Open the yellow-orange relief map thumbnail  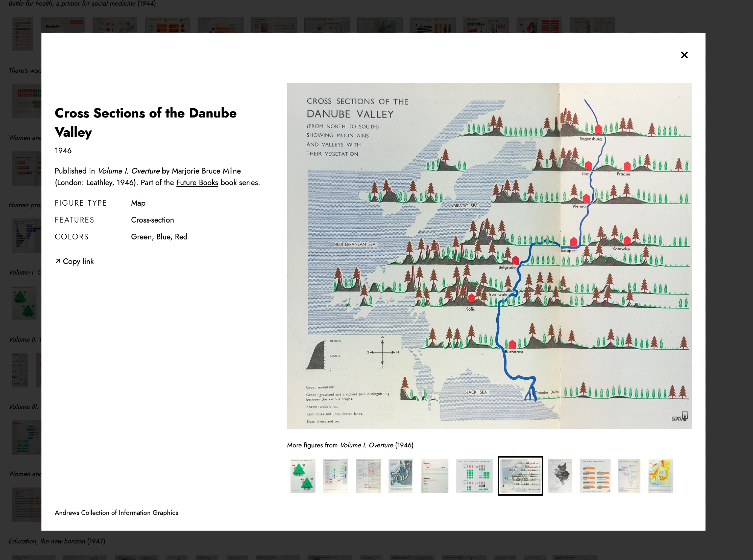point(660,476)
